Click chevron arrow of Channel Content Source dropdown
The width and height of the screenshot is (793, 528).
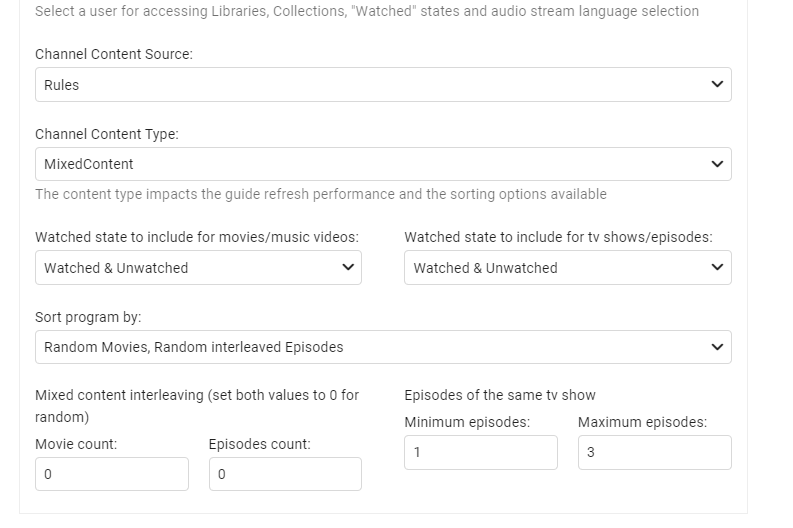(x=716, y=85)
